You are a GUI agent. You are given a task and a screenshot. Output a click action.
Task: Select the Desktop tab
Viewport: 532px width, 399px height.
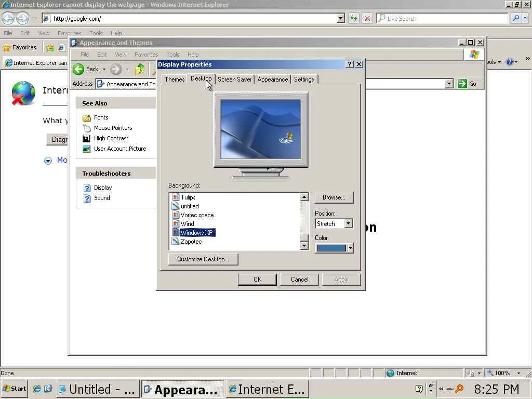pyautogui.click(x=201, y=78)
